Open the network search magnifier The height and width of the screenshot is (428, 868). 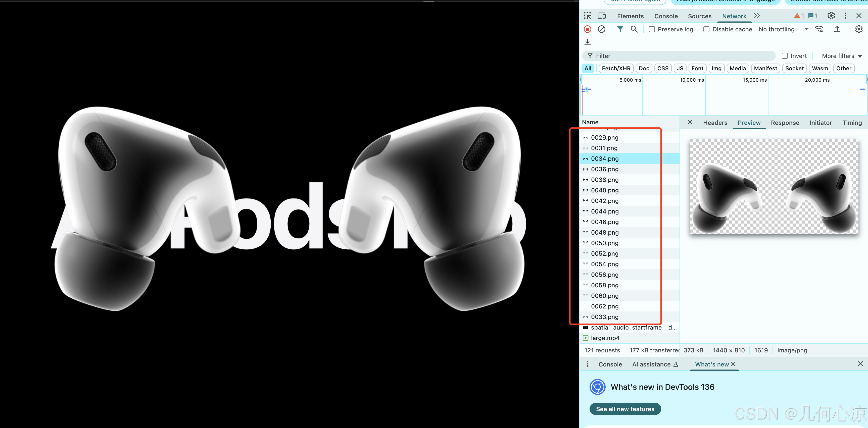(x=634, y=29)
